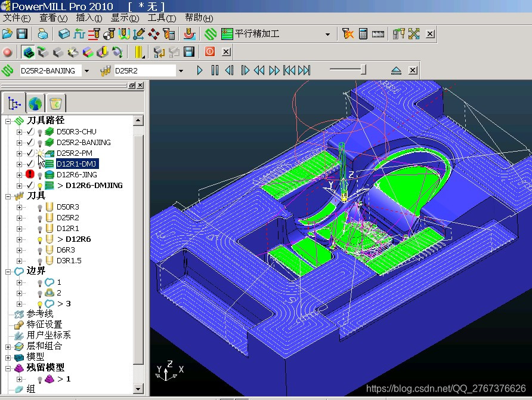The width and height of the screenshot is (532, 400).
Task: Adjust simulation speed slider
Action: point(363,70)
